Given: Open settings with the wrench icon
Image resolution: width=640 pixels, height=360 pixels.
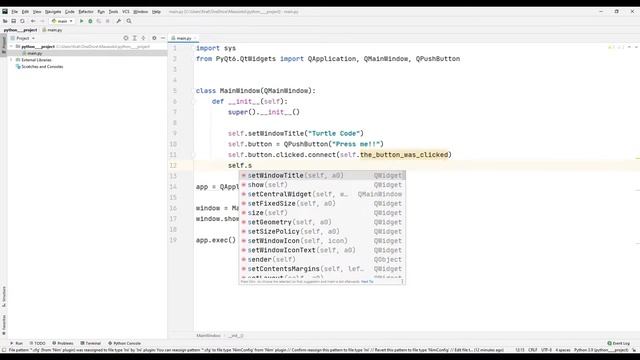Looking at the screenshot, I should tap(118, 21).
